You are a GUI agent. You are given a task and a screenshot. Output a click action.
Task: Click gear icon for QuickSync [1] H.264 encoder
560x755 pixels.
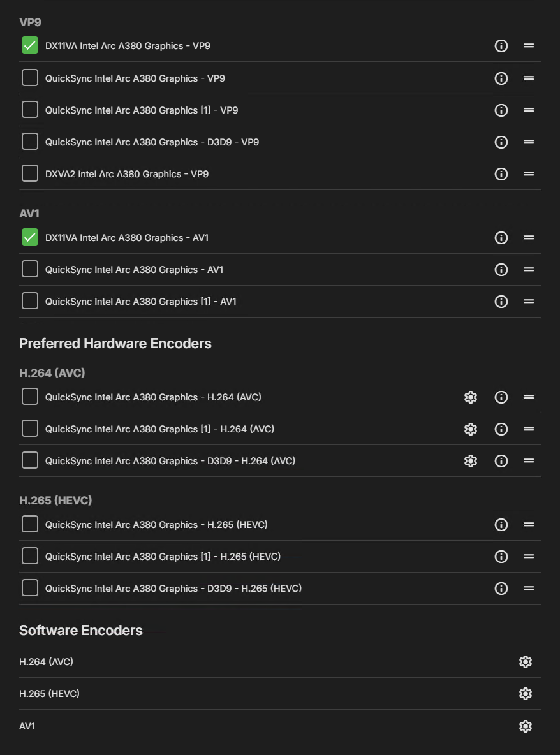(x=471, y=429)
